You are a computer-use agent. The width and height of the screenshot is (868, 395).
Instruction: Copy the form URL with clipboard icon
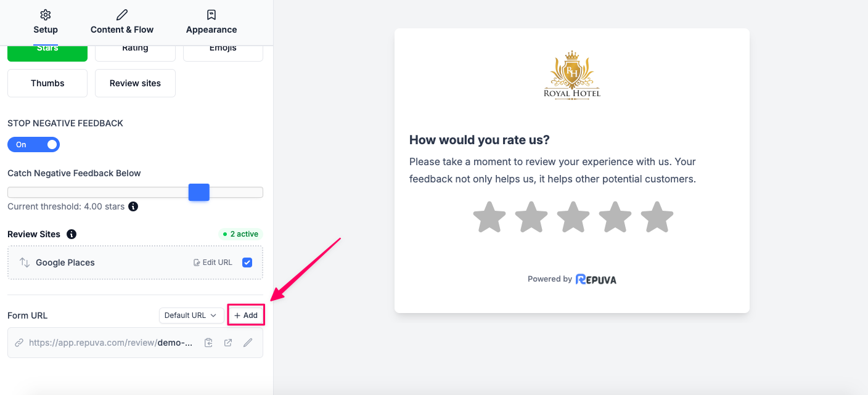(x=208, y=343)
